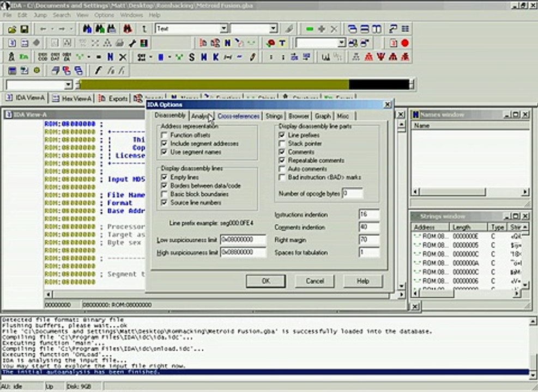Click the Instructions indention field

(x=369, y=215)
